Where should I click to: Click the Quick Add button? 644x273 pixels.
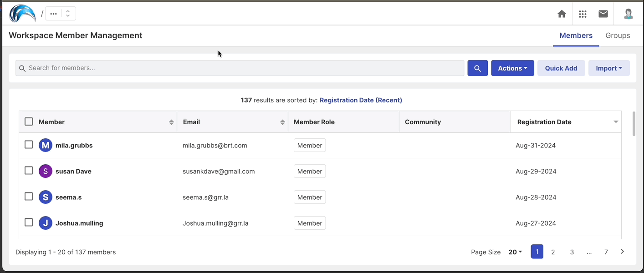561,68
